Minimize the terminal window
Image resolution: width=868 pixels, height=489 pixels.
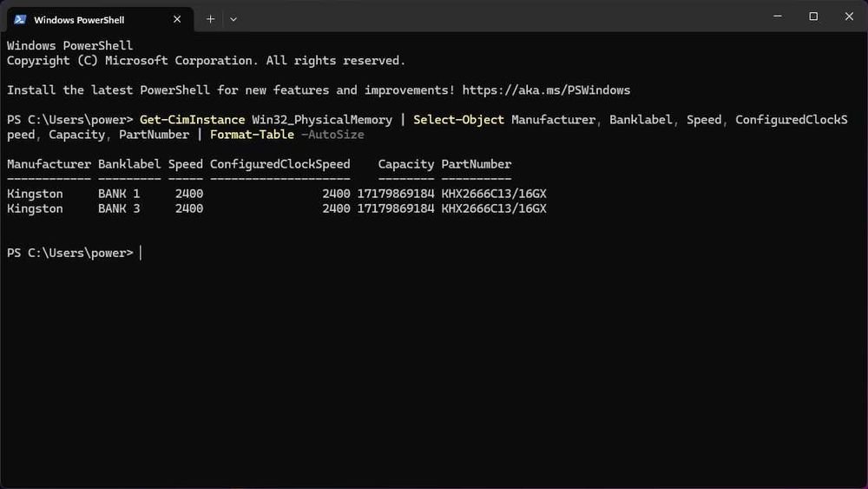coord(774,17)
